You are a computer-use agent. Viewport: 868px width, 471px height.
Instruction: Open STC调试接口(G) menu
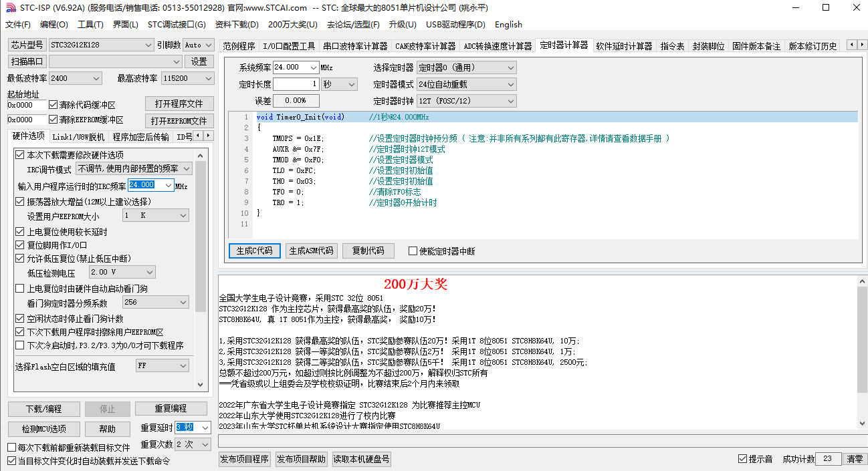[x=177, y=25]
